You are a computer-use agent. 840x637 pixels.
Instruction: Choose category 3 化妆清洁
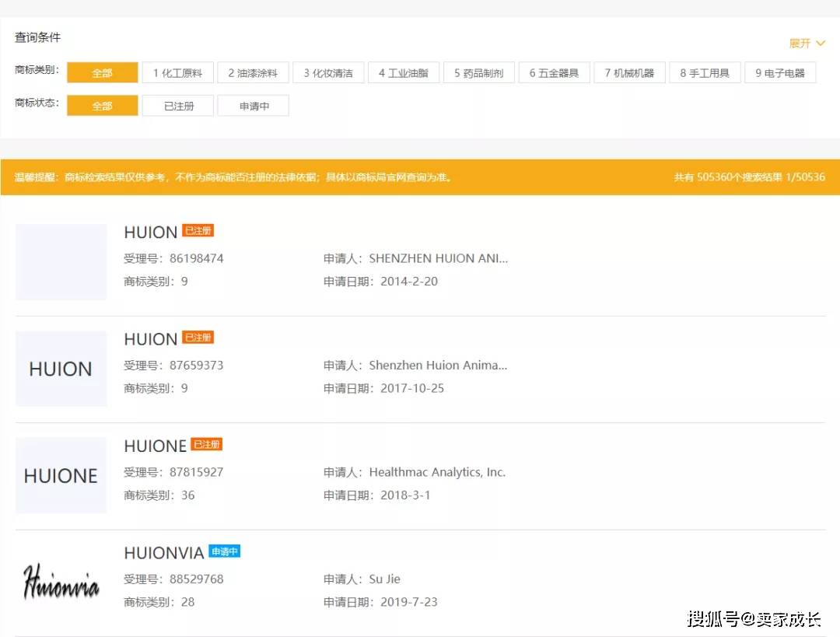click(328, 73)
